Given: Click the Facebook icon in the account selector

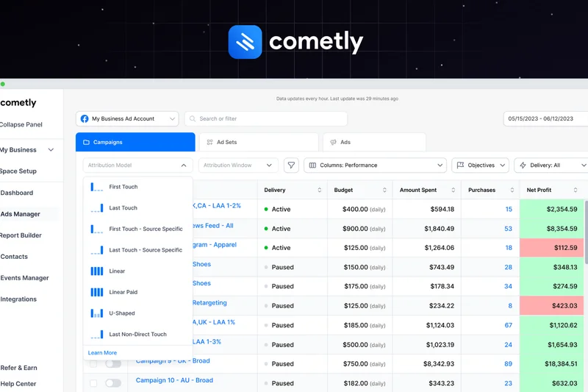Looking at the screenshot, I should [x=85, y=118].
